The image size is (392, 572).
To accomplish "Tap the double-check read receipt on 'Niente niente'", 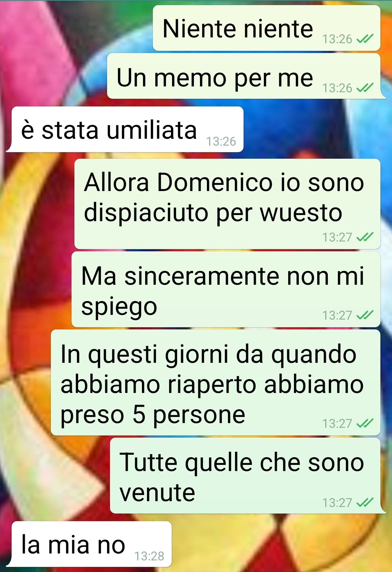I will tap(365, 38).
